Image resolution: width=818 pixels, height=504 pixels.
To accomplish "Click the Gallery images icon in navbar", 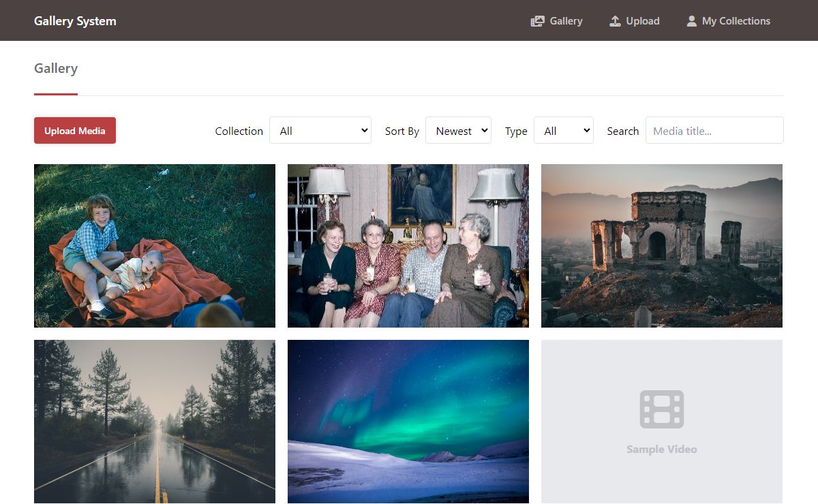I will point(538,21).
